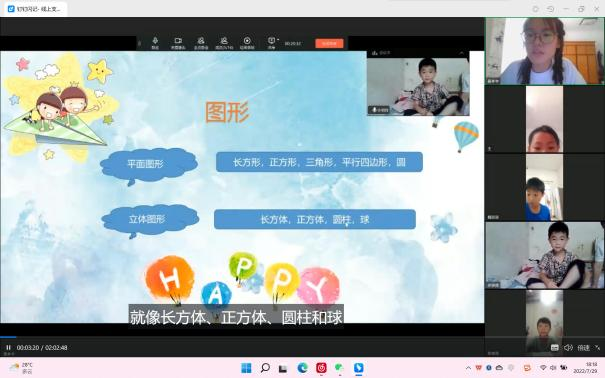Click the red end meeting button
The width and height of the screenshot is (605, 378).
coord(329,43)
